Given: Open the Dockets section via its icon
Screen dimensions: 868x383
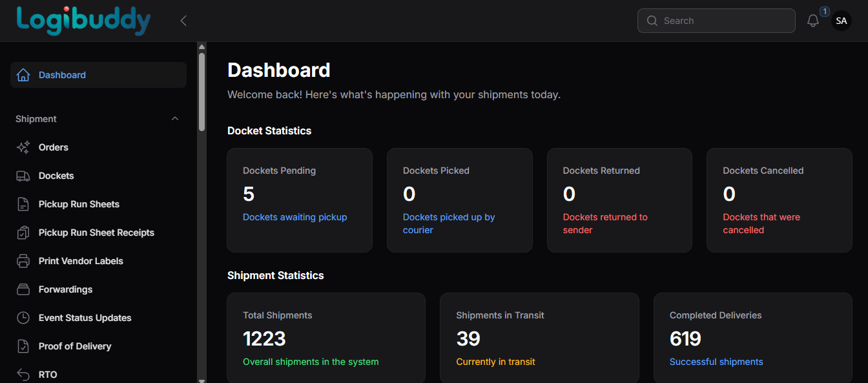Looking at the screenshot, I should [x=23, y=176].
